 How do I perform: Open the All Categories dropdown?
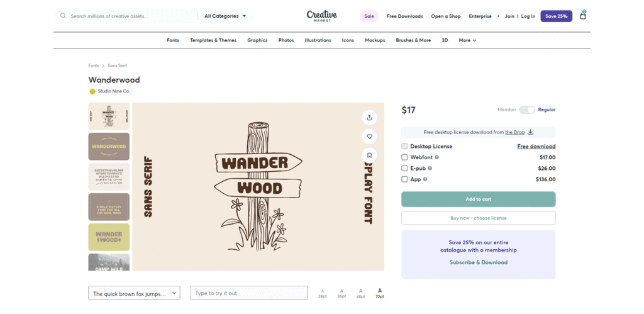pyautogui.click(x=225, y=16)
